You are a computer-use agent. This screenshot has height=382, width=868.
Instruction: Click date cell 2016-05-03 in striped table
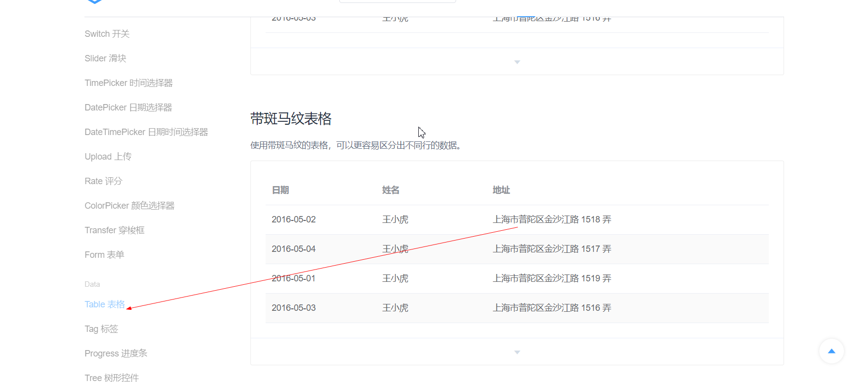[x=294, y=308]
